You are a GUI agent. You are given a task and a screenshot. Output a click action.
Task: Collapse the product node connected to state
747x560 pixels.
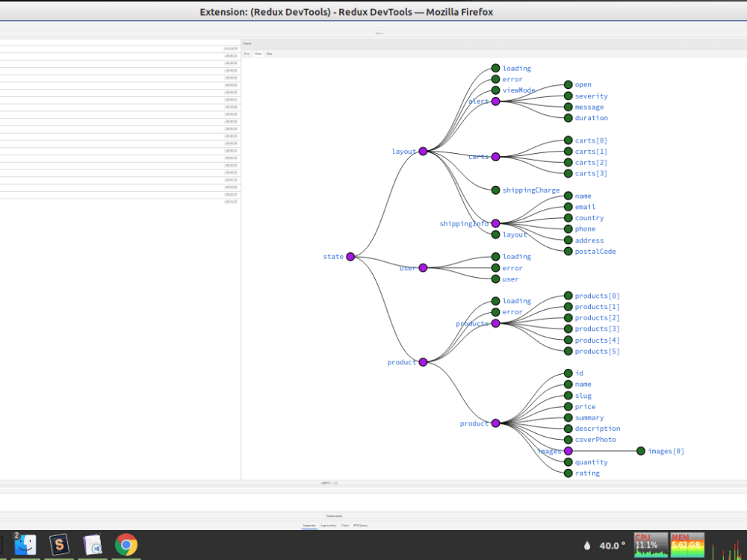click(423, 362)
